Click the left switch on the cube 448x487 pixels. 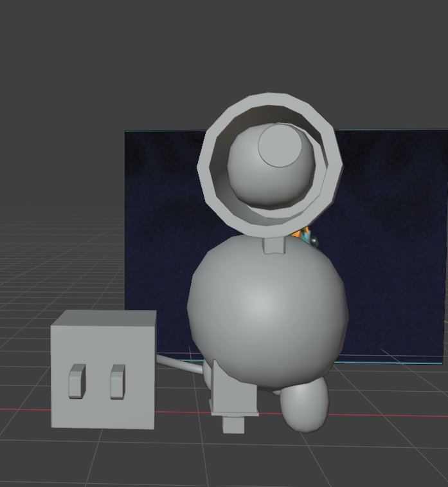(76, 381)
